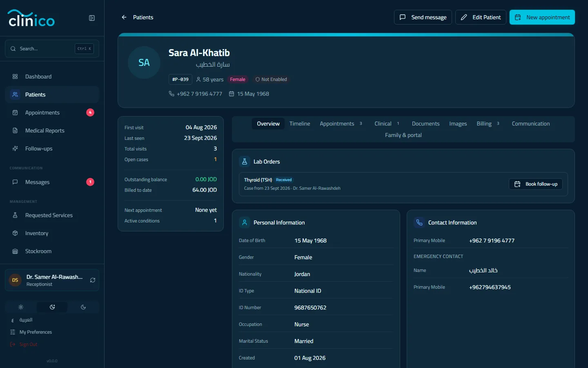
Task: Open the Timeline tab
Action: point(300,123)
